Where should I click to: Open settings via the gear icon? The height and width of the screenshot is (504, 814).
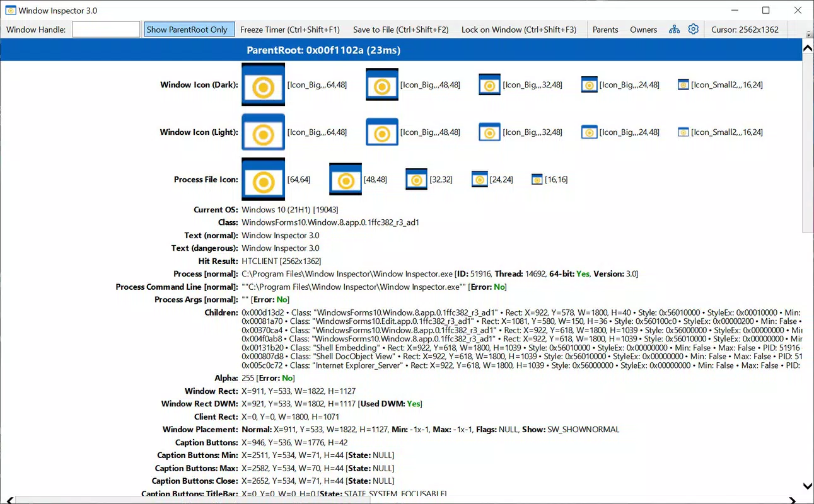[x=694, y=29]
